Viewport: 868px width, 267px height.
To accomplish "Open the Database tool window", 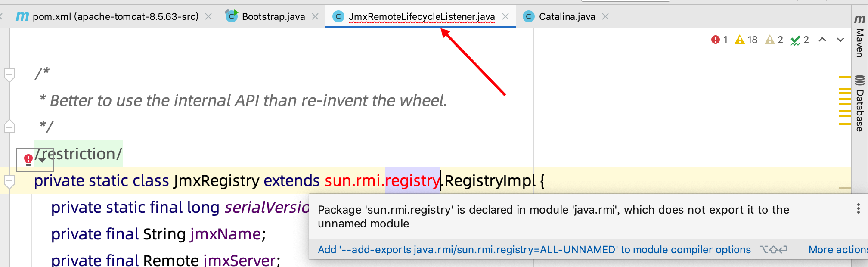I will 860,104.
